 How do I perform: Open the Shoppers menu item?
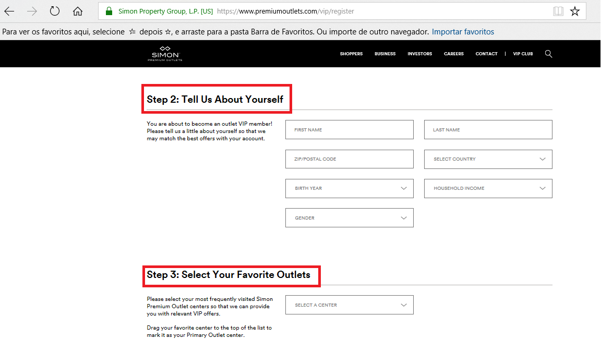point(351,54)
